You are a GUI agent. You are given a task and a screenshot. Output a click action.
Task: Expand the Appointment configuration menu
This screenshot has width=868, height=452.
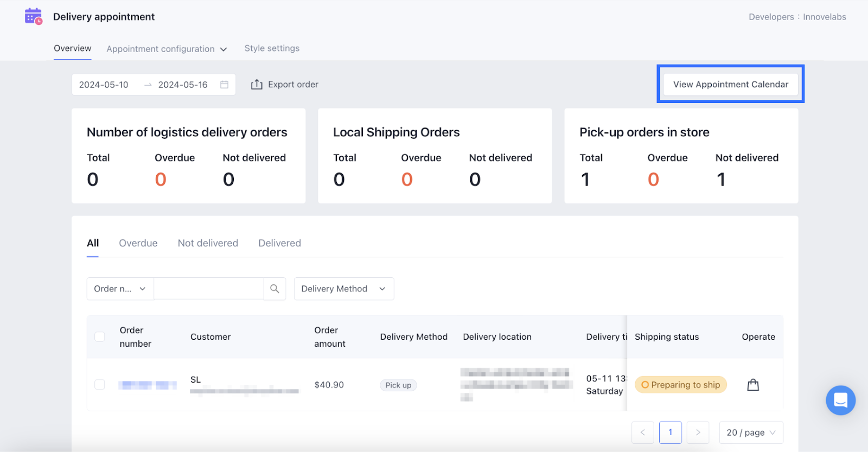click(x=167, y=49)
